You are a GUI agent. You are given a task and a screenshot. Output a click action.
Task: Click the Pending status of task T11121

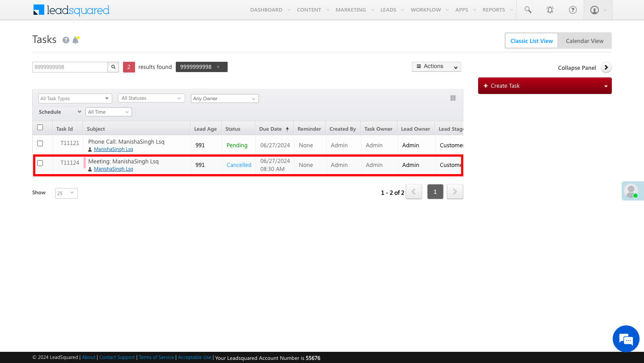click(237, 145)
